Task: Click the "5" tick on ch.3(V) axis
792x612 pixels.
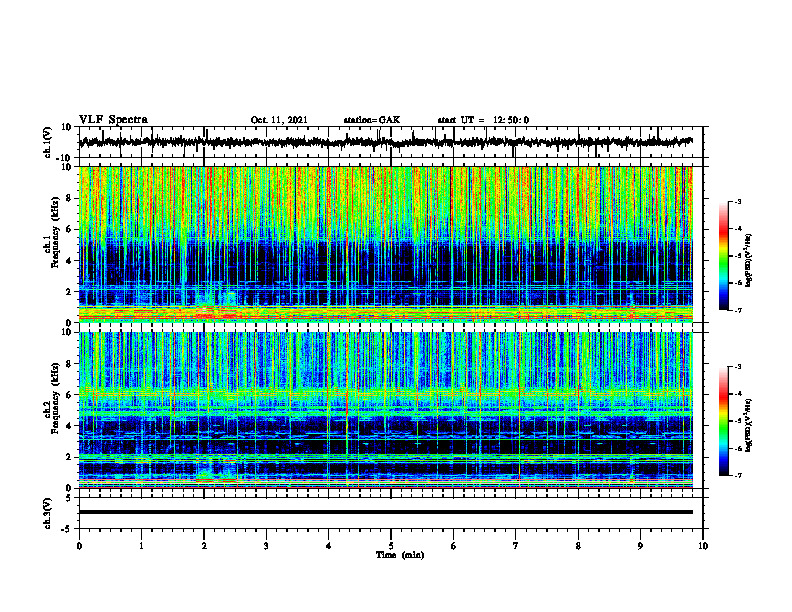Action: (69, 498)
